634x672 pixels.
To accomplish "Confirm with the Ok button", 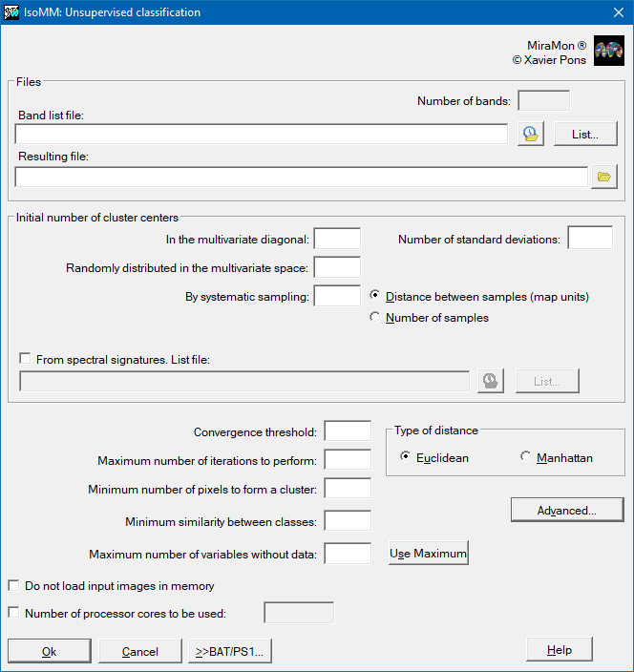I will 50,651.
